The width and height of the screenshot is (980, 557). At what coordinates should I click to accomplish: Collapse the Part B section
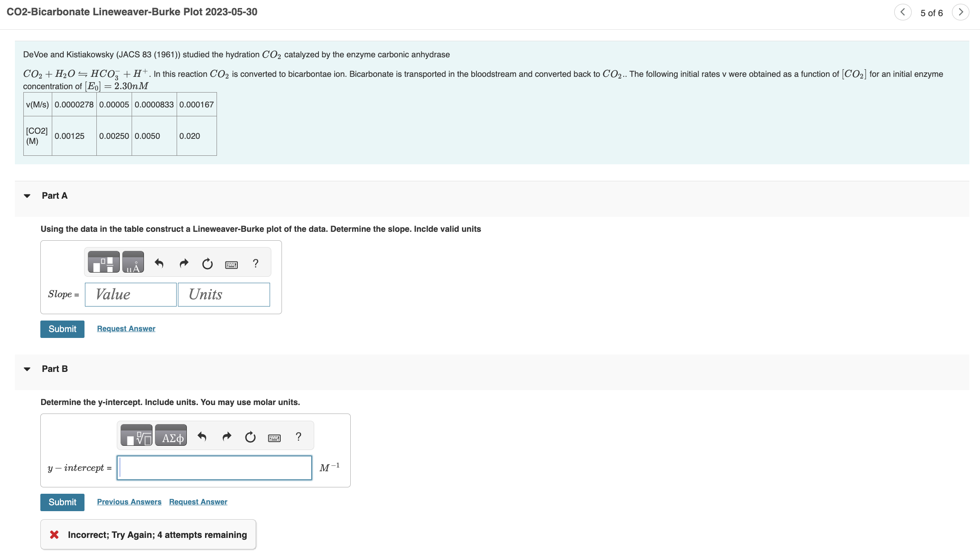coord(27,369)
